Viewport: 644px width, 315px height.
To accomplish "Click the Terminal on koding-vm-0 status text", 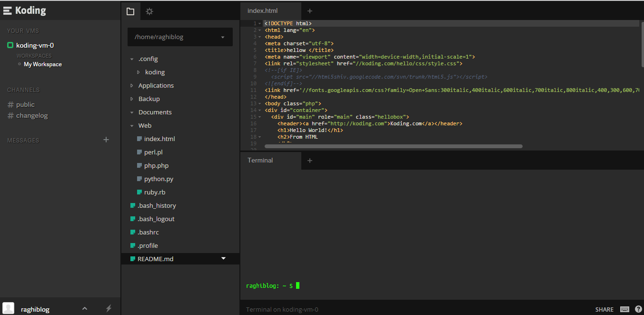I will click(x=282, y=309).
